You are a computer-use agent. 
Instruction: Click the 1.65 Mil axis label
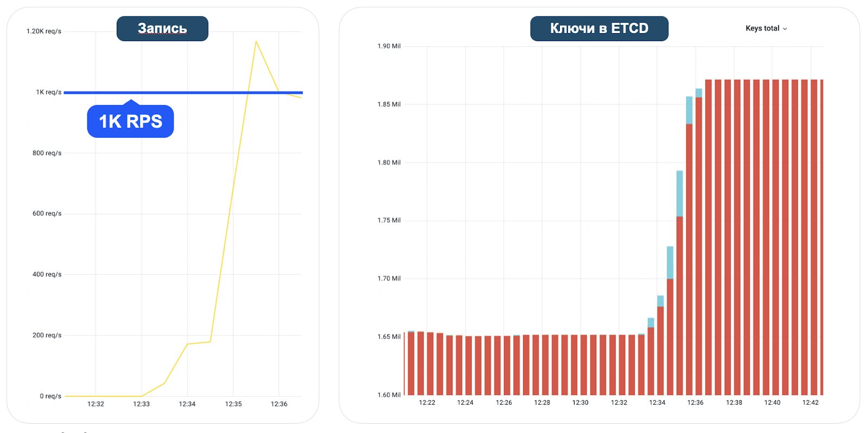389,337
